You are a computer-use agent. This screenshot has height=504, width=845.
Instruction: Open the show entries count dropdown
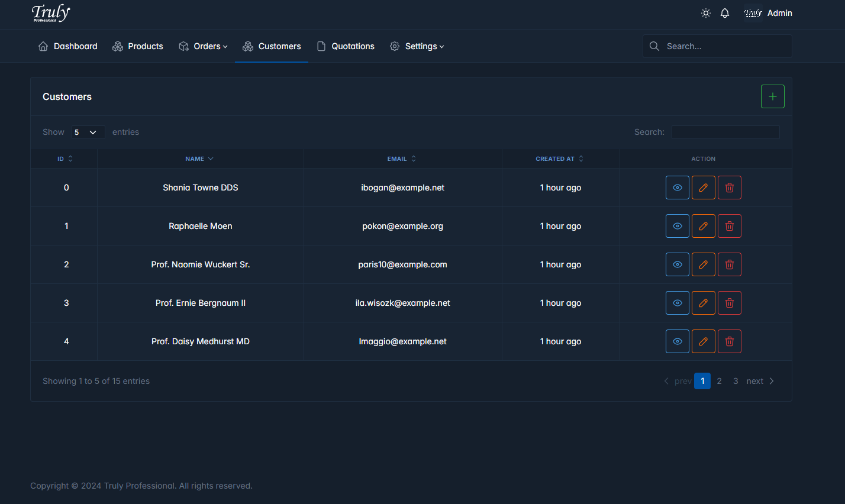point(88,133)
